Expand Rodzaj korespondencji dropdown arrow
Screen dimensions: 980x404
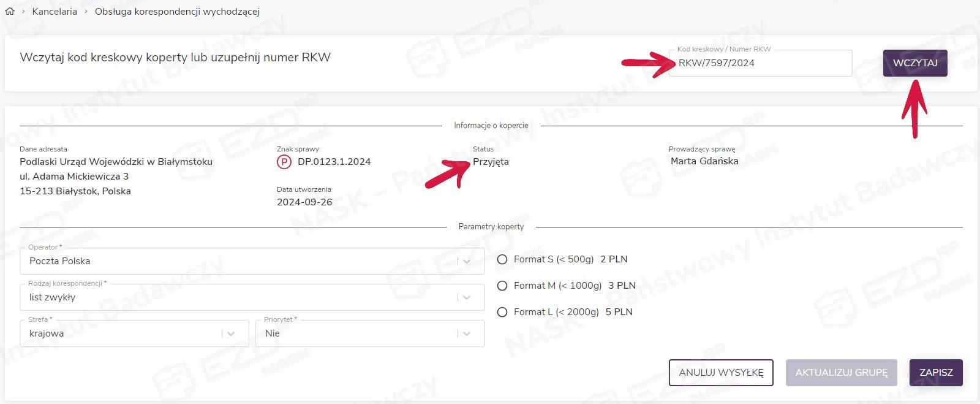pos(467,297)
